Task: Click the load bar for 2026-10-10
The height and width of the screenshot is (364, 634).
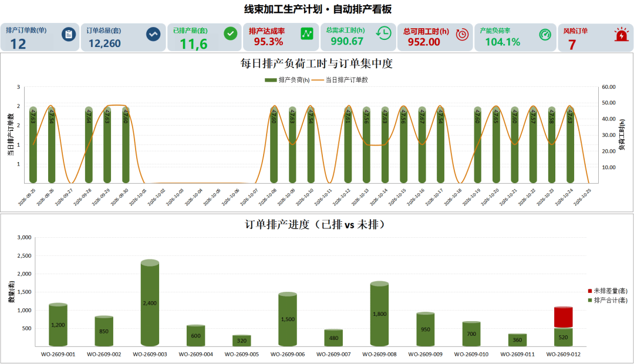Action: click(x=311, y=145)
